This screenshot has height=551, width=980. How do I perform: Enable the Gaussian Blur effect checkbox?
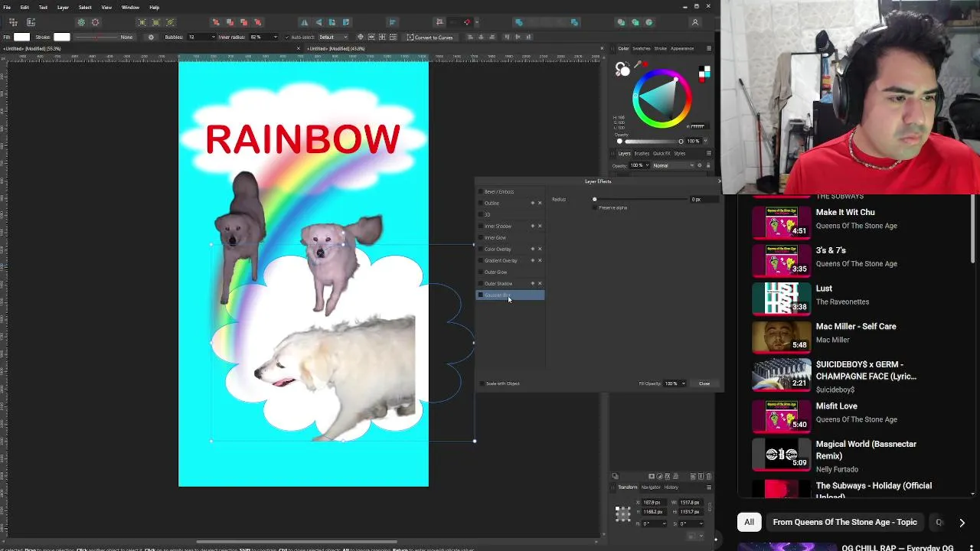(481, 295)
